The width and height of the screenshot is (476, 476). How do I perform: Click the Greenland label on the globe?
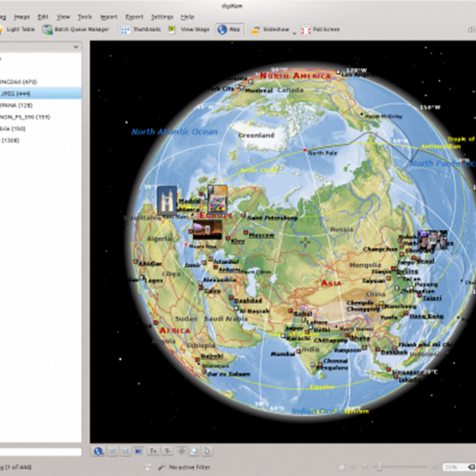[x=256, y=136]
